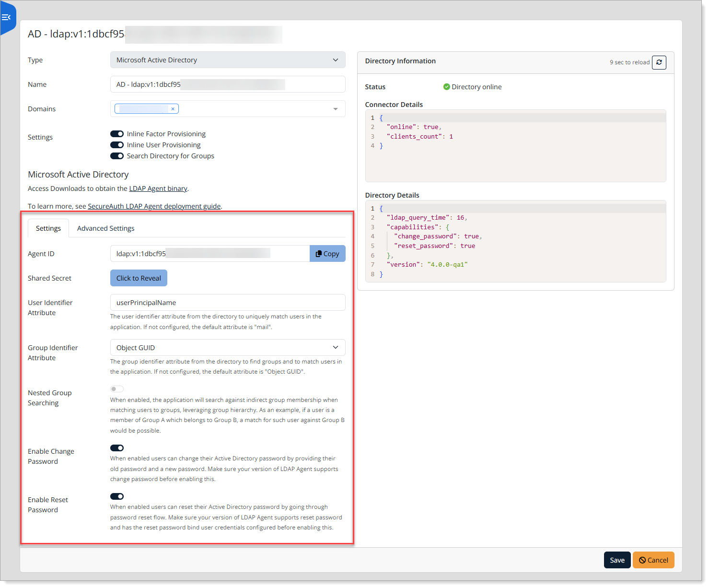Toggle Inline Factor Provisioning
This screenshot has width=709, height=588.
pos(117,134)
